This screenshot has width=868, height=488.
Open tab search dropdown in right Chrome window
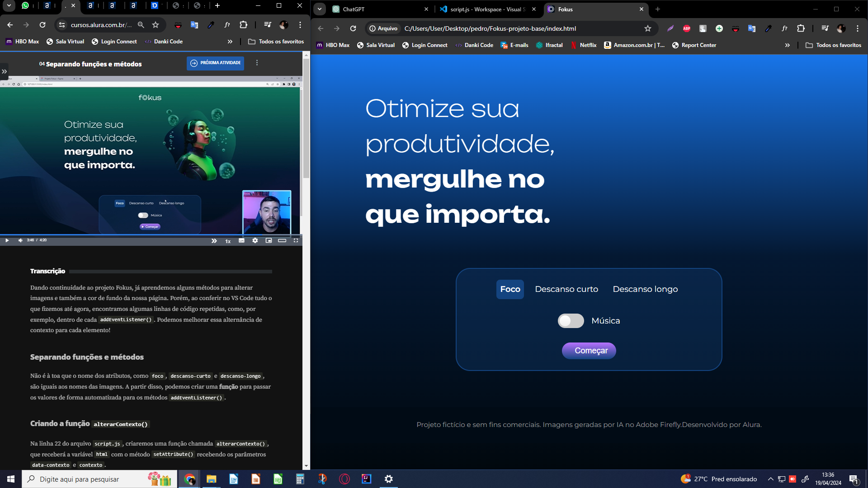(320, 9)
